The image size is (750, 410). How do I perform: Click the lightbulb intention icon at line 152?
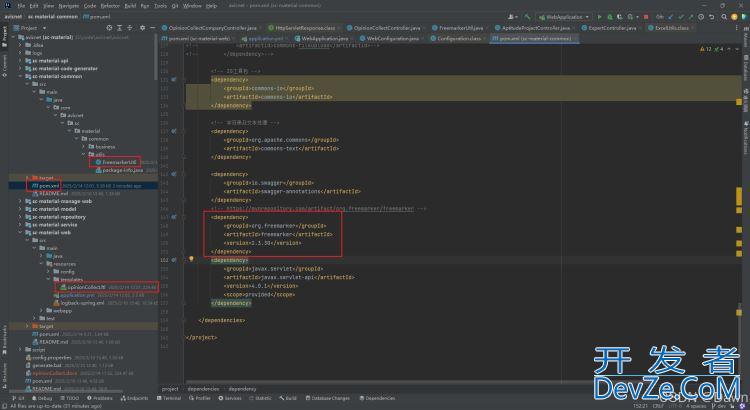191,259
